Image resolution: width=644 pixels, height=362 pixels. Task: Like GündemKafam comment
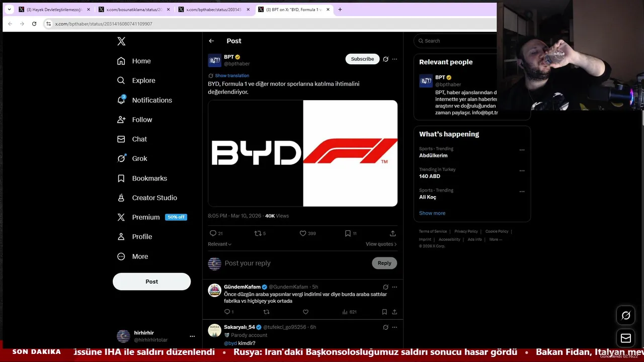pos(305,312)
